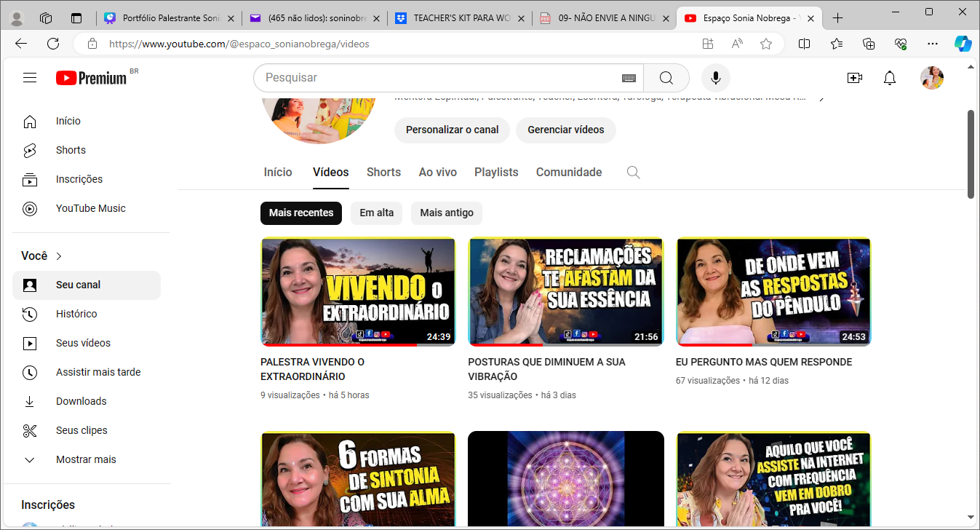Open the notifications bell
Screen dimensions: 980x530
tap(890, 78)
